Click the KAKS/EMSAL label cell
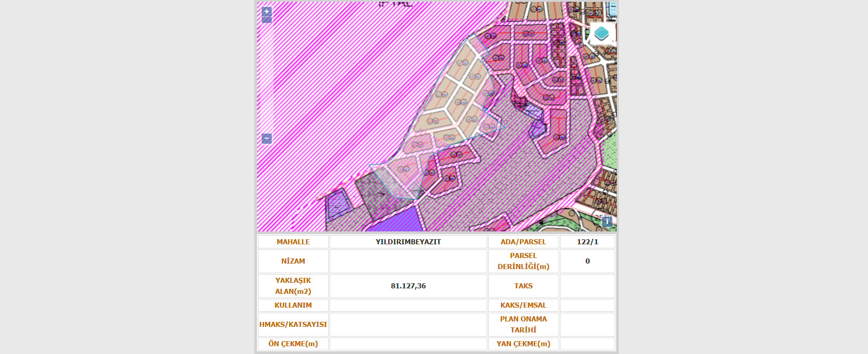868x354 pixels. click(x=523, y=305)
